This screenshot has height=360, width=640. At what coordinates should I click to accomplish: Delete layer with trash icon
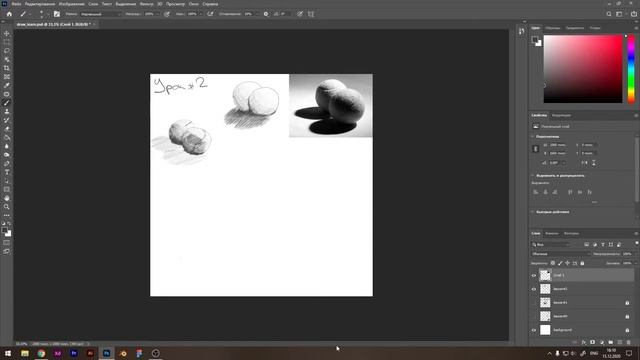629,342
